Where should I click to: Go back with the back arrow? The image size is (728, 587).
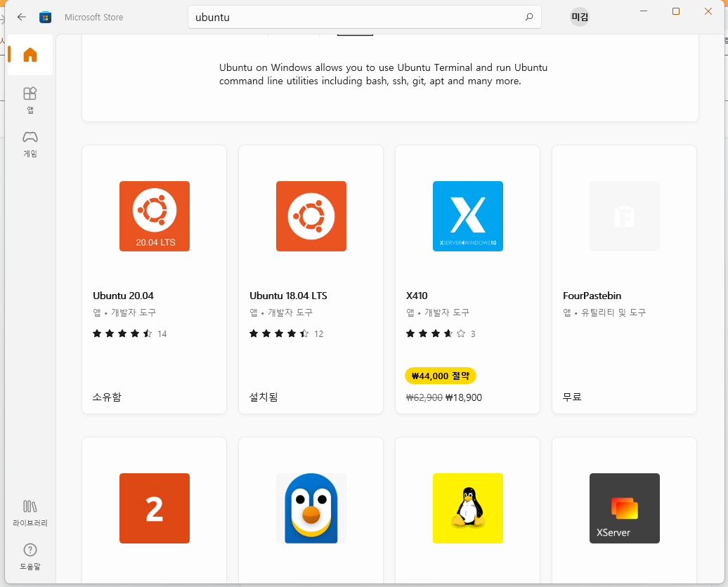tap(21, 17)
